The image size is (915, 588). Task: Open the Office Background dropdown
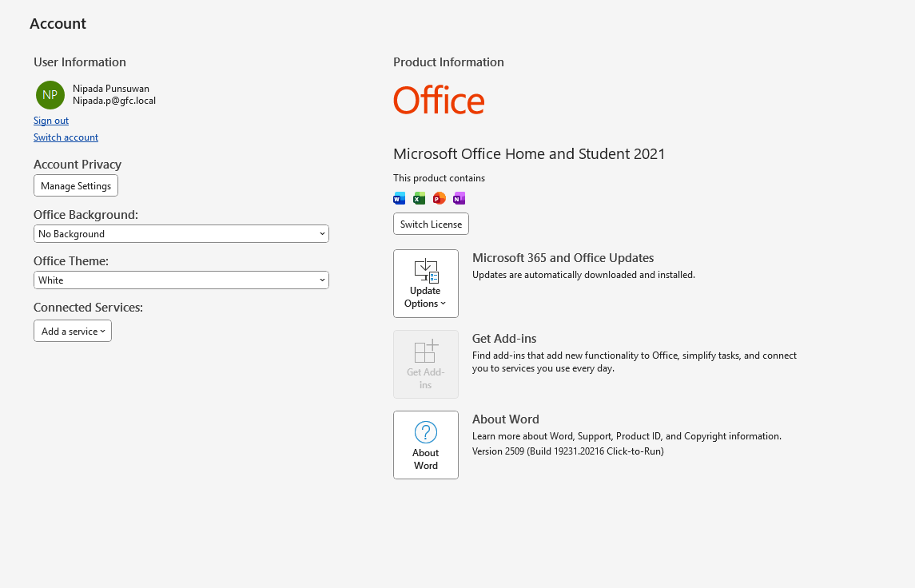coord(181,234)
